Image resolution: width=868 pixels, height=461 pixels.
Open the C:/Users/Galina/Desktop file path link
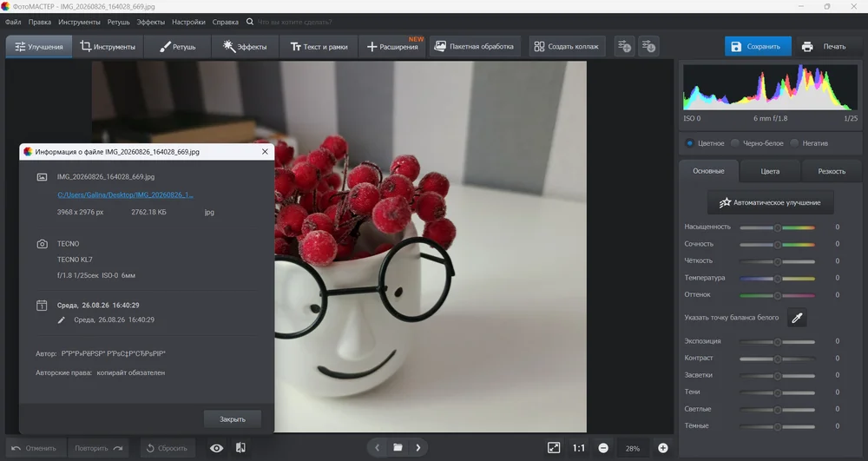[125, 194]
